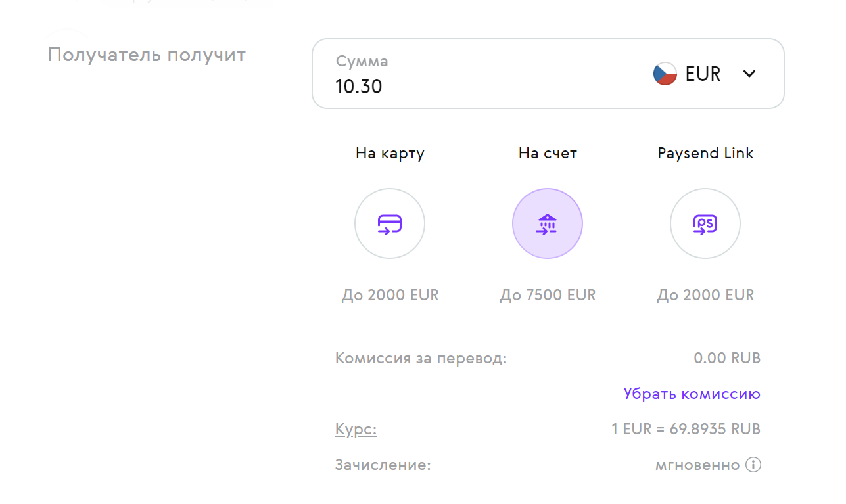Click the info icon next to мгновенно
The height and width of the screenshot is (504, 846).
click(753, 465)
